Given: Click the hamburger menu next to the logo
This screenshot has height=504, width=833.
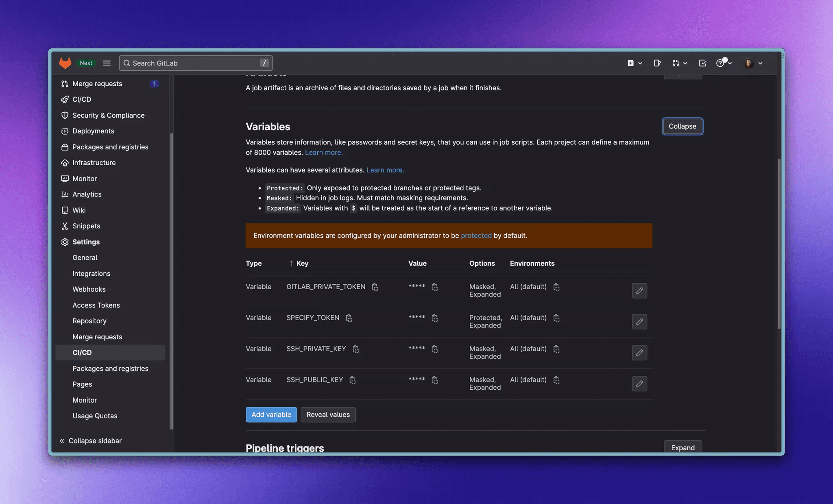Looking at the screenshot, I should click(x=106, y=63).
